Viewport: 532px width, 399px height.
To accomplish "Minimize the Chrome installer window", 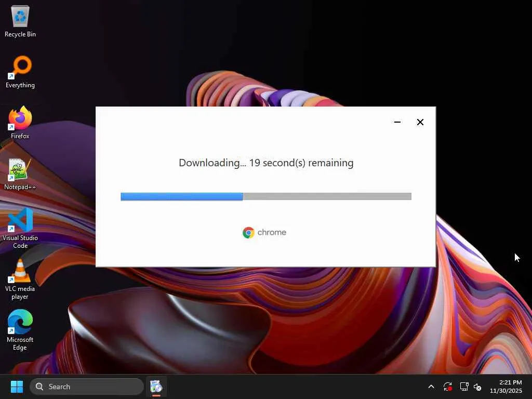I will tap(397, 122).
